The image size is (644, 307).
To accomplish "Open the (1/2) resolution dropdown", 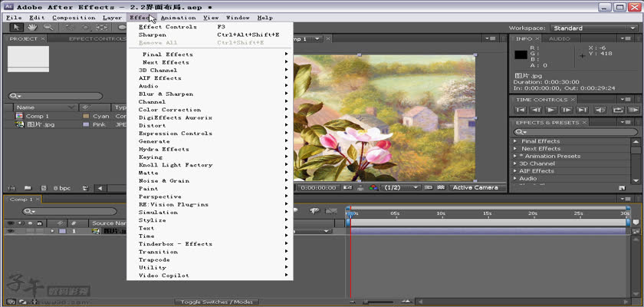I will (x=400, y=187).
